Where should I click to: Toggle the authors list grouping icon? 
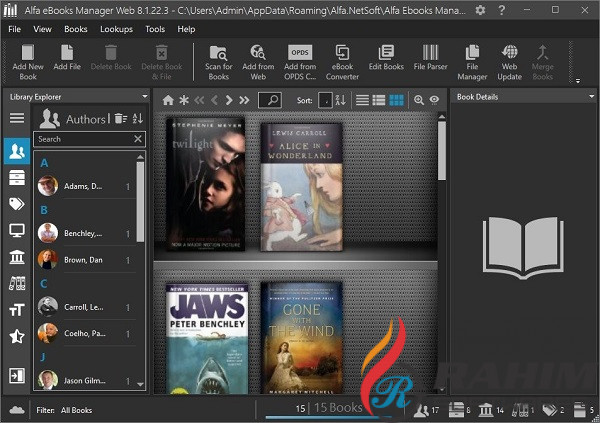tap(121, 119)
